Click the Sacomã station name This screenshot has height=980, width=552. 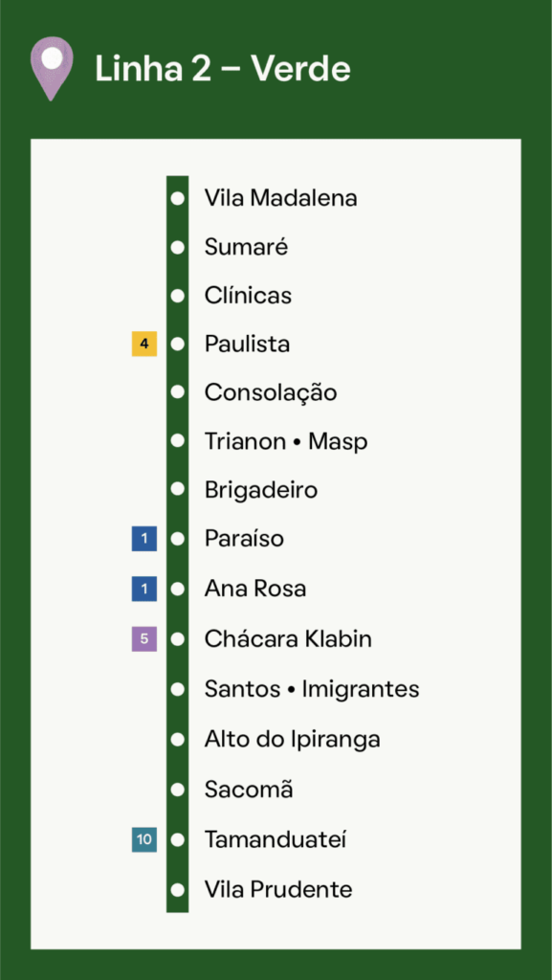tap(249, 790)
